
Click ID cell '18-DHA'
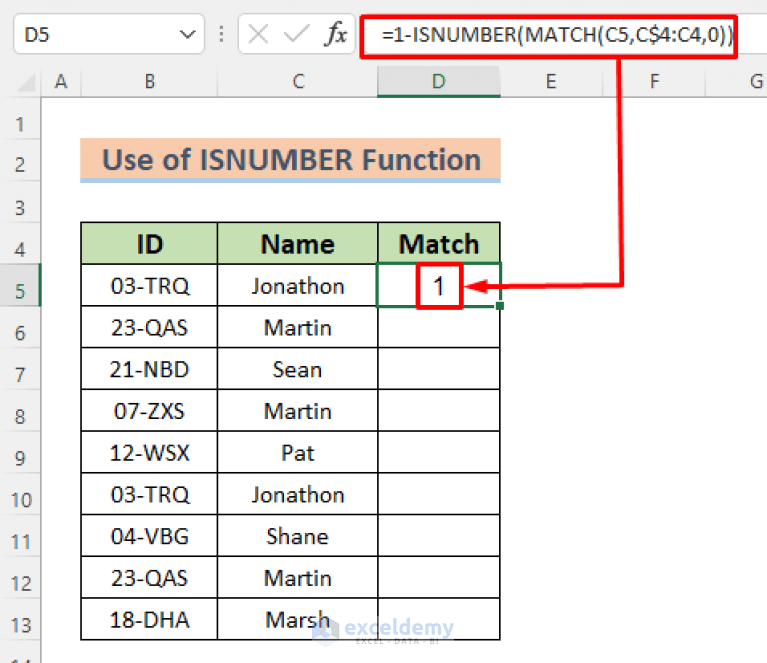click(149, 619)
